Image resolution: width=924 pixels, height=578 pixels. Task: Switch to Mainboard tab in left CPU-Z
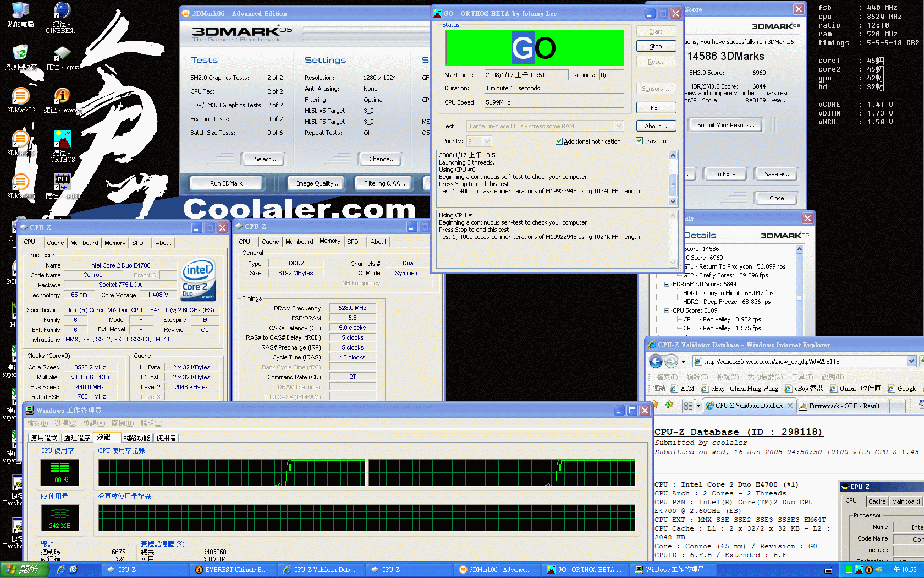pyautogui.click(x=84, y=243)
